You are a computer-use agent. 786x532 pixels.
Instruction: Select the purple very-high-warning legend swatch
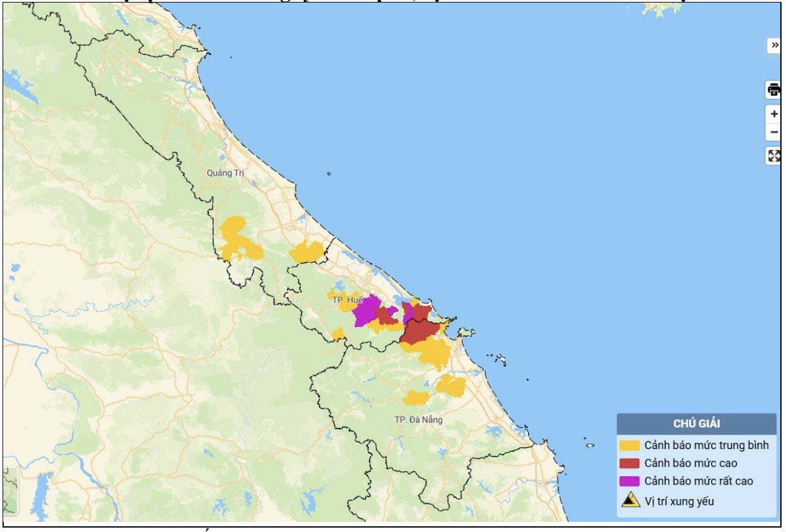pyautogui.click(x=630, y=481)
